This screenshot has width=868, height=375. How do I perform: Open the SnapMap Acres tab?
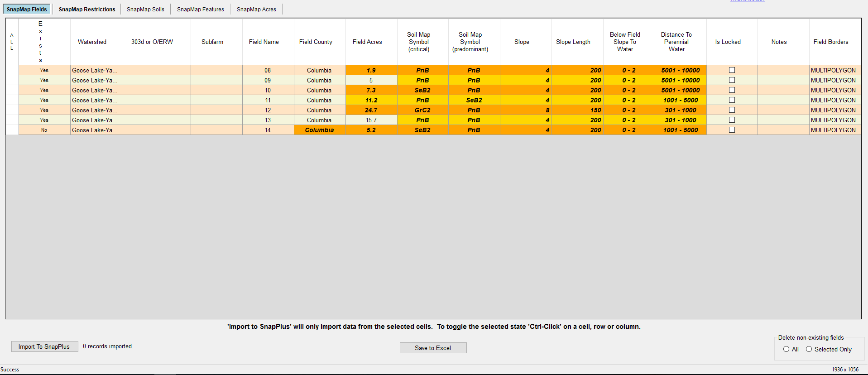coord(256,9)
